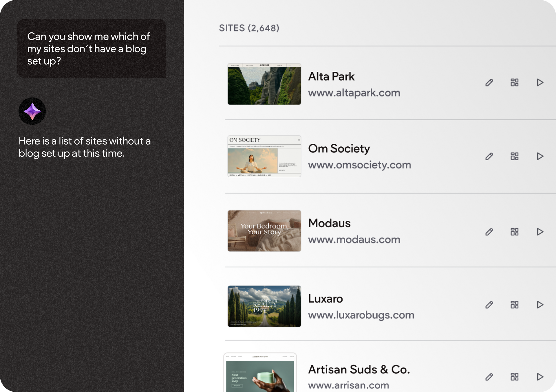Preview Artisan Suds & Co. with play icon
The height and width of the screenshot is (392, 556).
540,377
